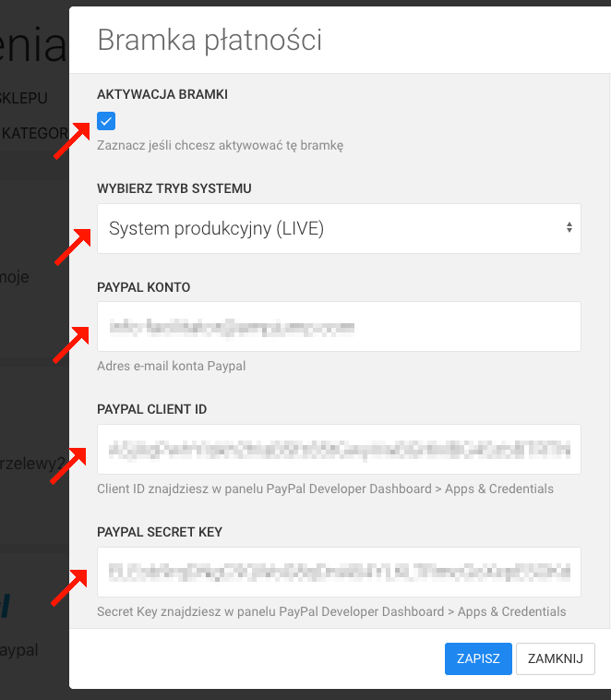This screenshot has height=700, width=611.
Task: Click the Bramka płatności dialog title
Action: click(210, 41)
